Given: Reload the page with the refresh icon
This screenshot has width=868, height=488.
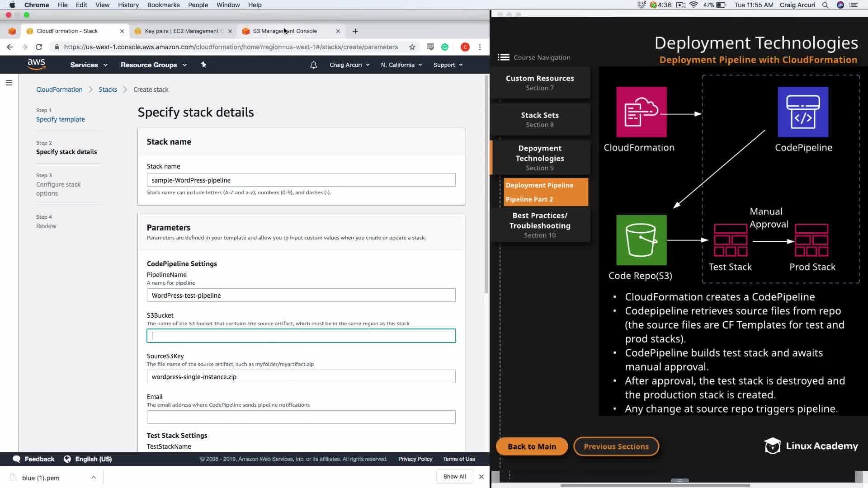Looking at the screenshot, I should (x=39, y=47).
